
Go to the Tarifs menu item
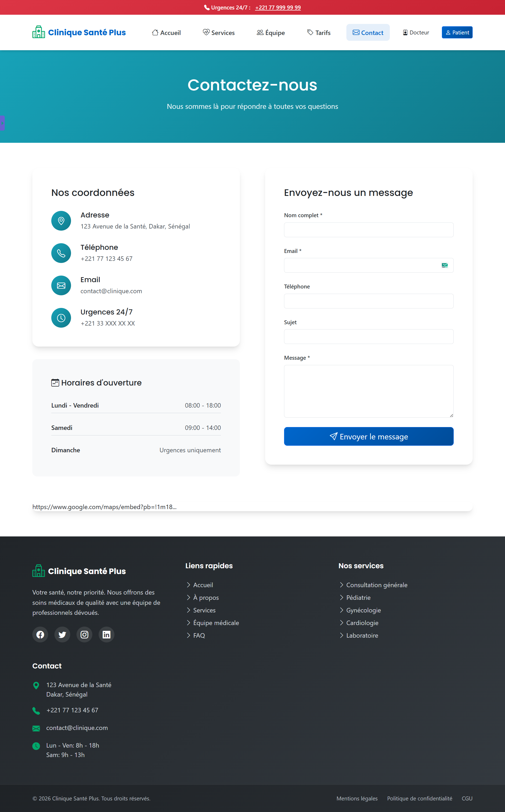click(x=319, y=33)
